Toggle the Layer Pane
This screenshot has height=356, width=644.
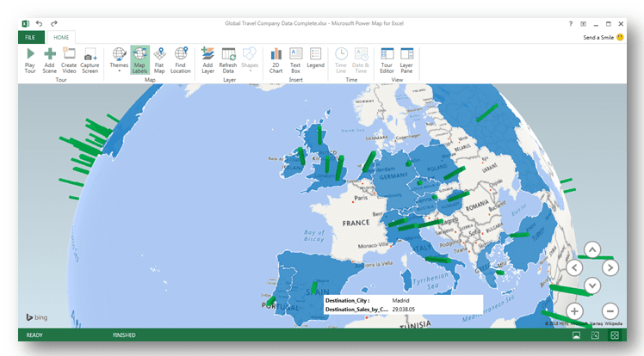[x=406, y=61]
